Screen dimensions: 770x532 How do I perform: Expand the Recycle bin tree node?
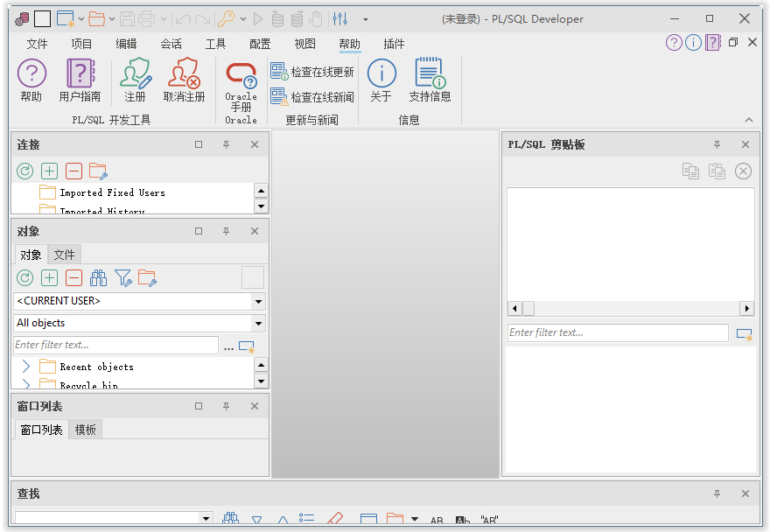coord(26,383)
